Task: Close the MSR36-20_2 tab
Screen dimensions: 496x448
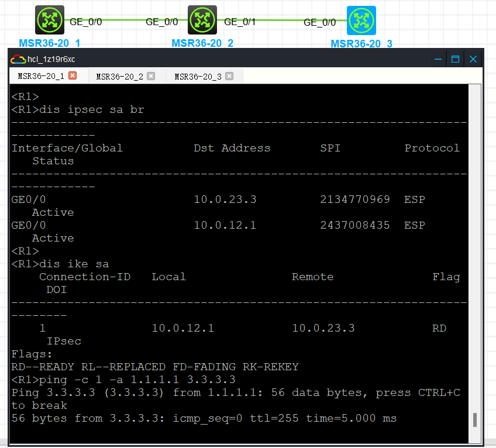Action: [151, 76]
